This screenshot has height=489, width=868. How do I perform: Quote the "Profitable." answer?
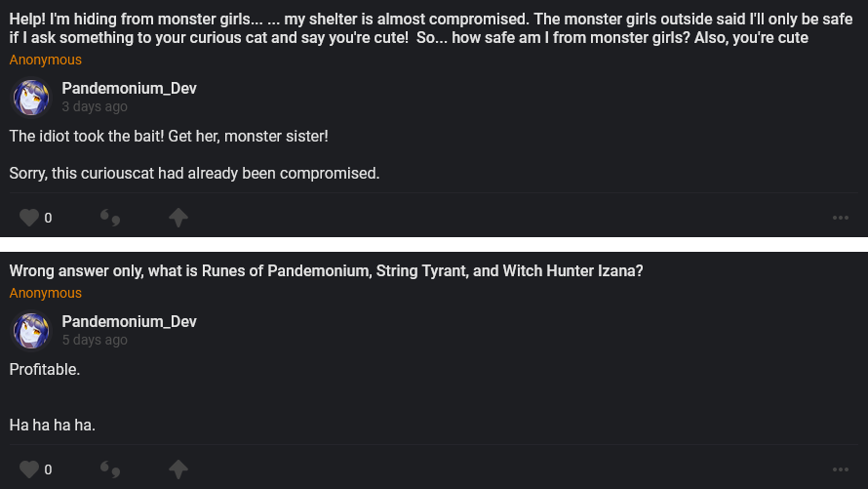pyautogui.click(x=110, y=469)
